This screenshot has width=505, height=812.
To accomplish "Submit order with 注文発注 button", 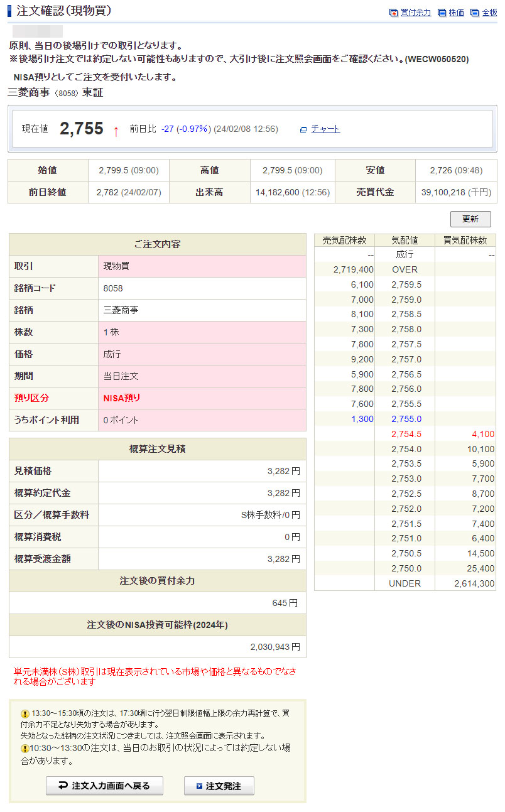I will point(219,786).
